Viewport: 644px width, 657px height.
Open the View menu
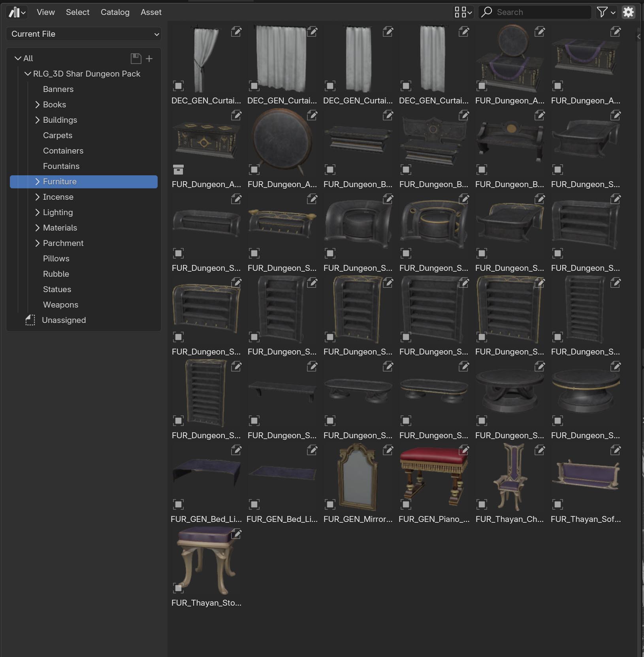[46, 12]
